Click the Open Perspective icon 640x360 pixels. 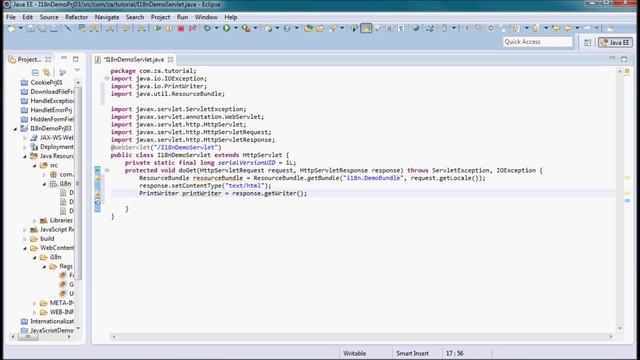coord(588,42)
